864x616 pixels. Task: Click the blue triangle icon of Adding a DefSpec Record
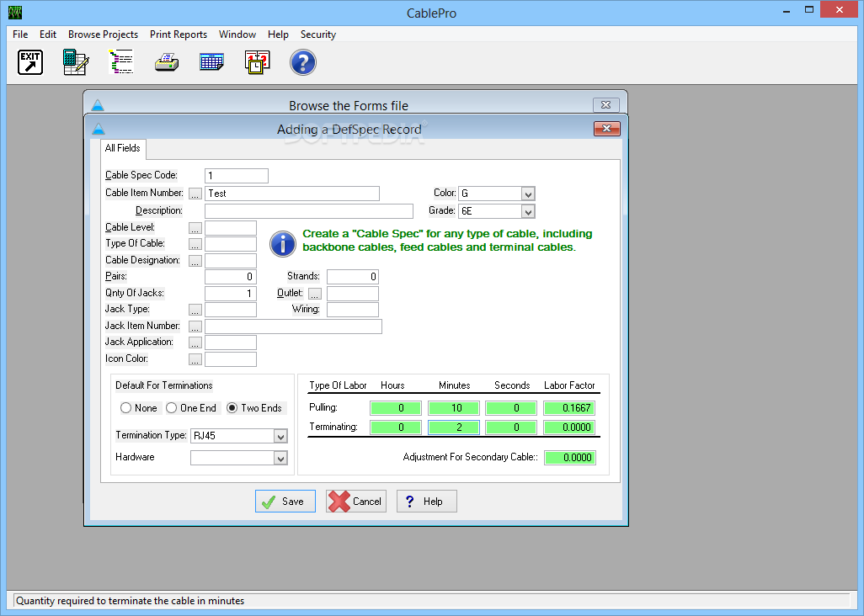pyautogui.click(x=99, y=129)
